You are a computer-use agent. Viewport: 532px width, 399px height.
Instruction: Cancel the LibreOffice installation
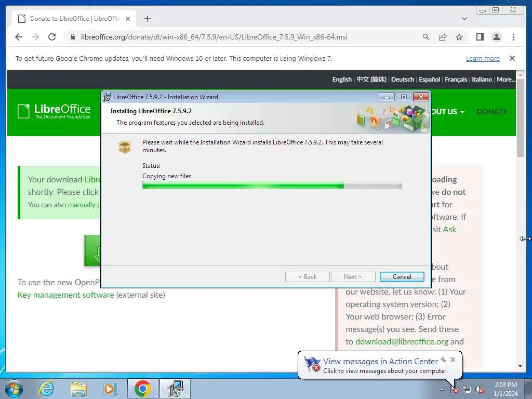coord(402,277)
